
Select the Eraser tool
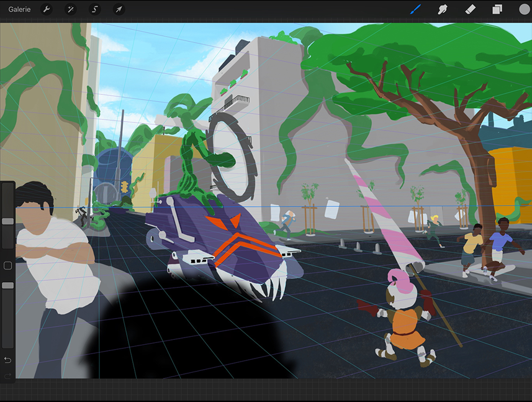(x=470, y=9)
